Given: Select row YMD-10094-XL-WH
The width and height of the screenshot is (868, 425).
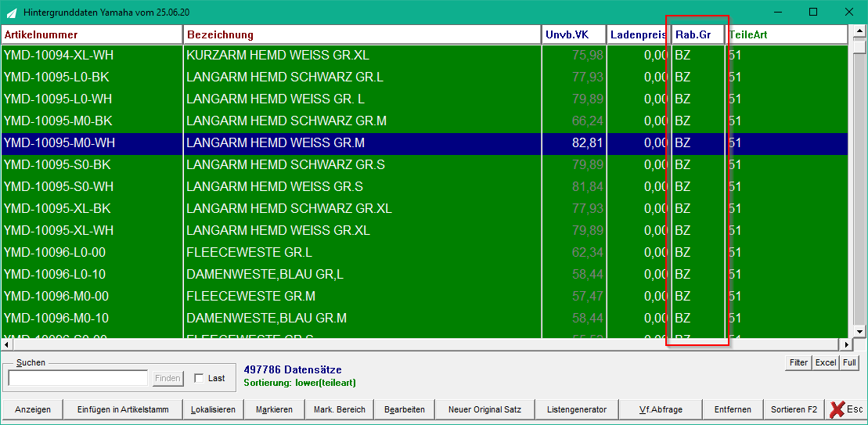Looking at the screenshot, I should click(424, 56).
